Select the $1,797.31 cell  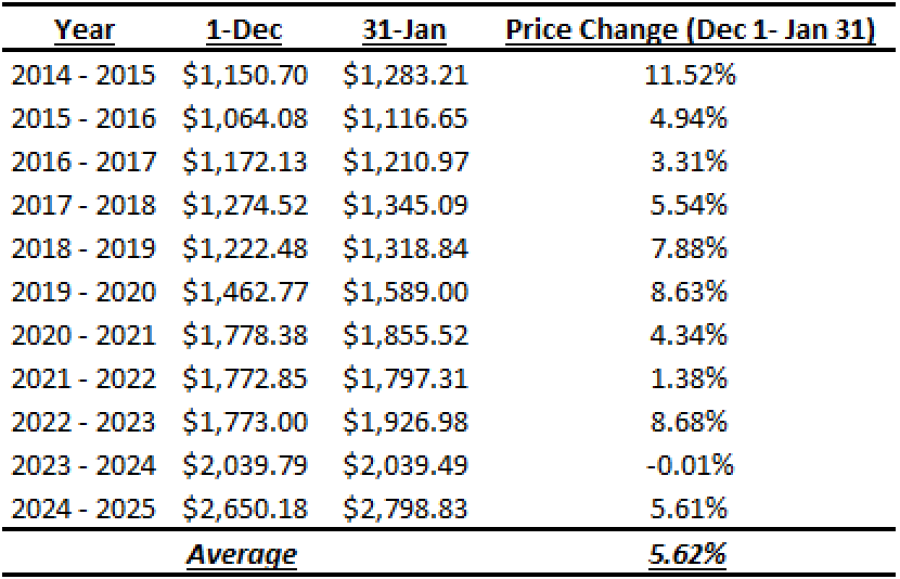coord(404,379)
